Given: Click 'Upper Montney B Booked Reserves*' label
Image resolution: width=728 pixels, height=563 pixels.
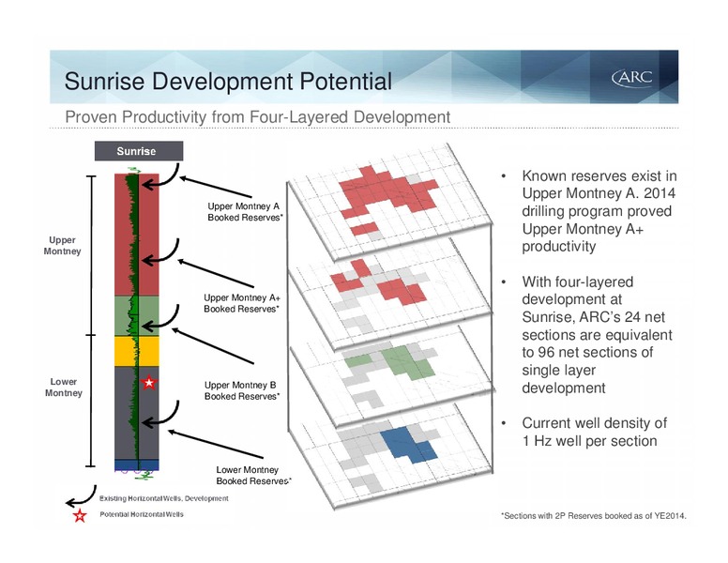Looking at the screenshot, I should [x=242, y=390].
